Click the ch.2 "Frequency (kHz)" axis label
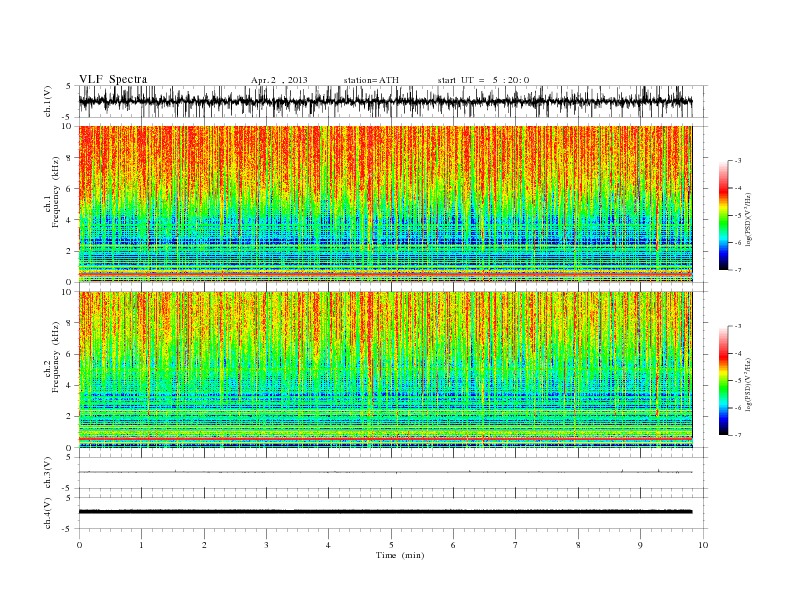The image size is (792, 612). pos(56,357)
